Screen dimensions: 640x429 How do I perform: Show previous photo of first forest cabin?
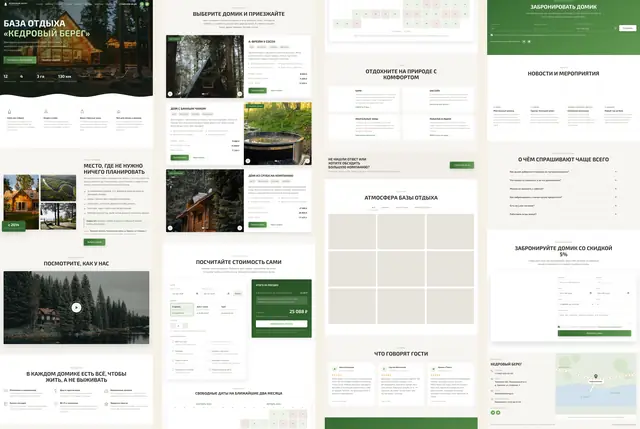[170, 94]
